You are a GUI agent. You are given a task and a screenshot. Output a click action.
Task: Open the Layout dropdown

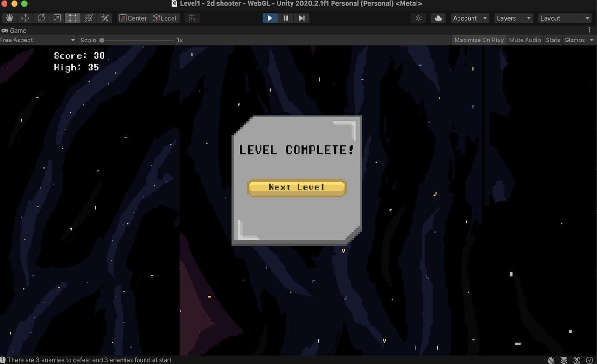(x=565, y=18)
